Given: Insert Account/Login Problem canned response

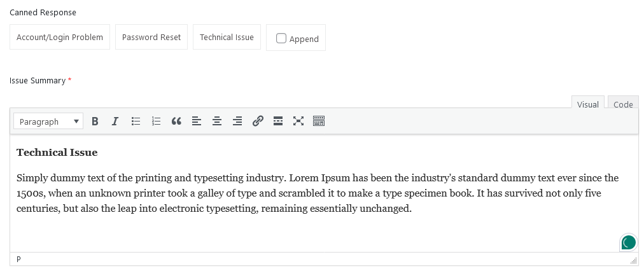Looking at the screenshot, I should click(60, 37).
